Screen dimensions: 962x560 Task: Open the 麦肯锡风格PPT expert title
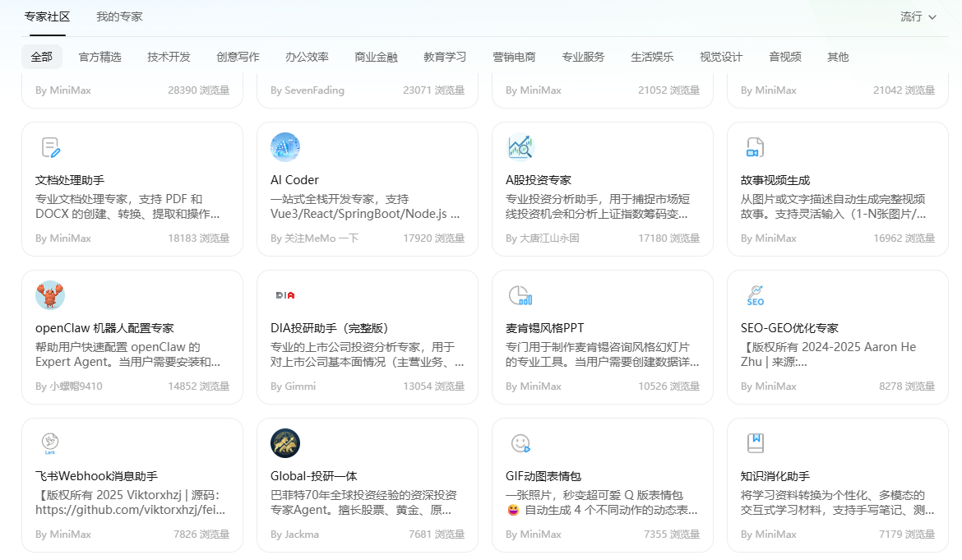click(544, 328)
